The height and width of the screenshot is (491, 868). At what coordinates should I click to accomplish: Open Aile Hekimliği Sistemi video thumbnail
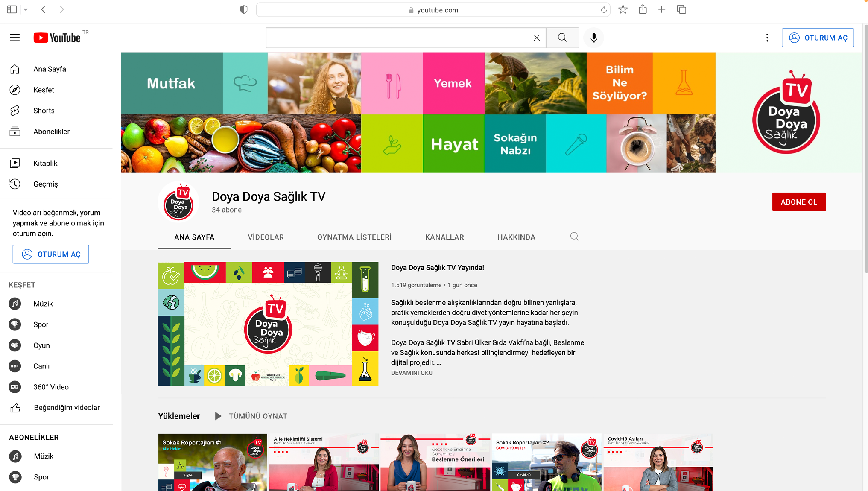point(324,462)
